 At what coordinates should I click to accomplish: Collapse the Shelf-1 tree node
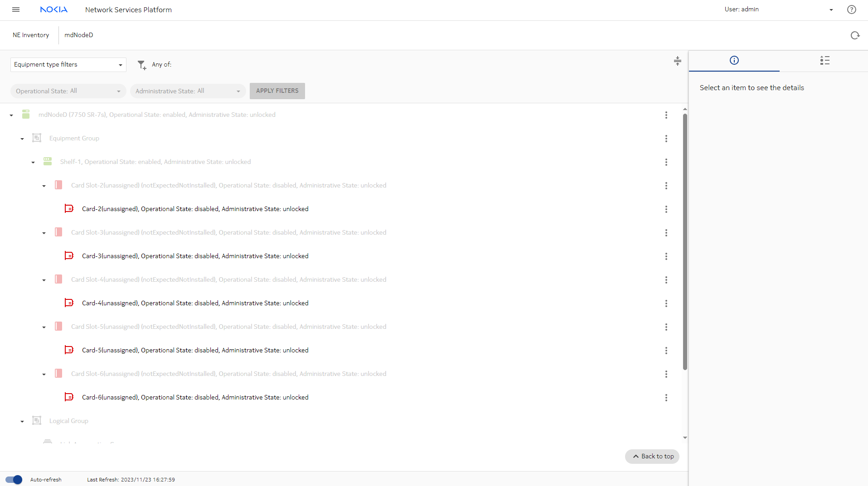[x=33, y=162]
